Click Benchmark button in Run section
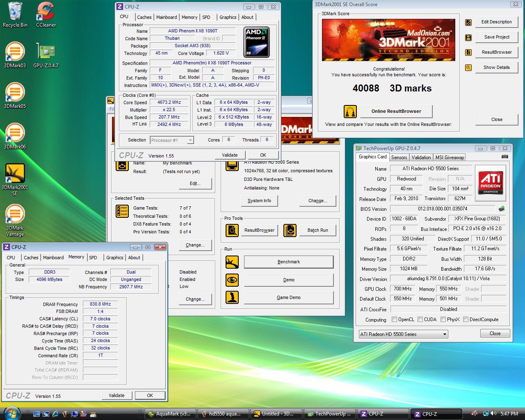 (x=289, y=262)
